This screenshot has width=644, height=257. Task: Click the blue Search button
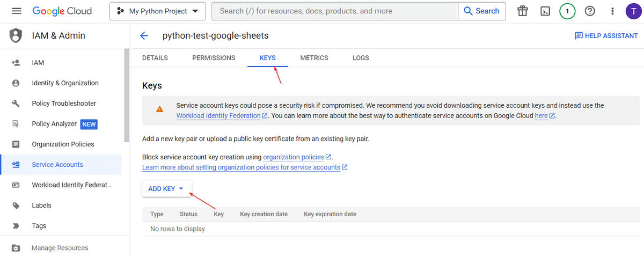coord(482,11)
